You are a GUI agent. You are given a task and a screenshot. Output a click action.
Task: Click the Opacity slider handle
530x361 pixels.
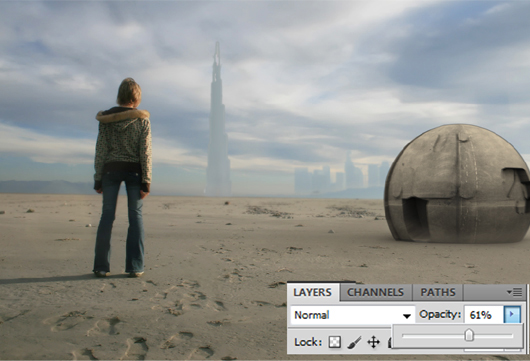(469, 335)
